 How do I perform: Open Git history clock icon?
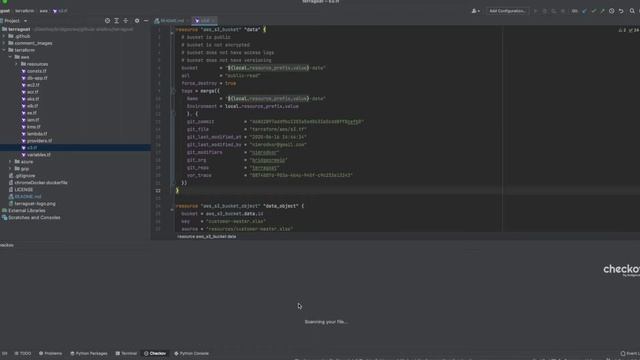611,11
